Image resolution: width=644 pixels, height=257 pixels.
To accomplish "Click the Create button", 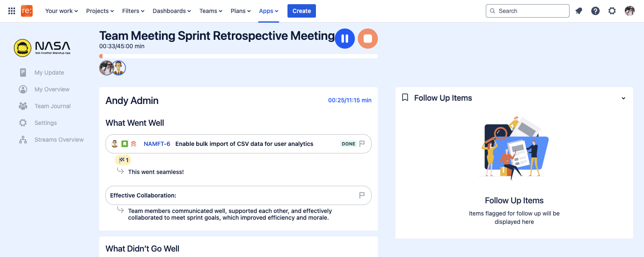I will pos(302,11).
